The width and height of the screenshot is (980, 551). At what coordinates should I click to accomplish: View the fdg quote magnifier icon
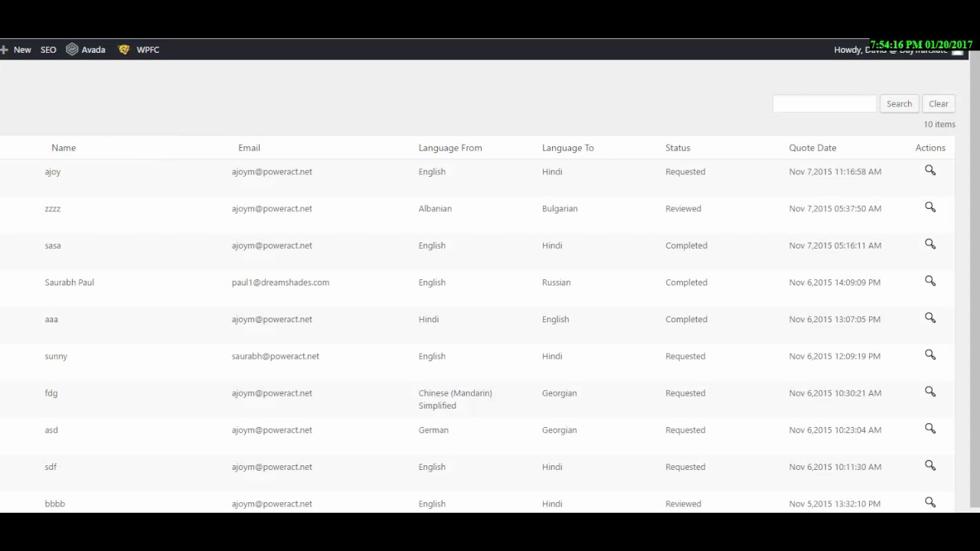[930, 392]
